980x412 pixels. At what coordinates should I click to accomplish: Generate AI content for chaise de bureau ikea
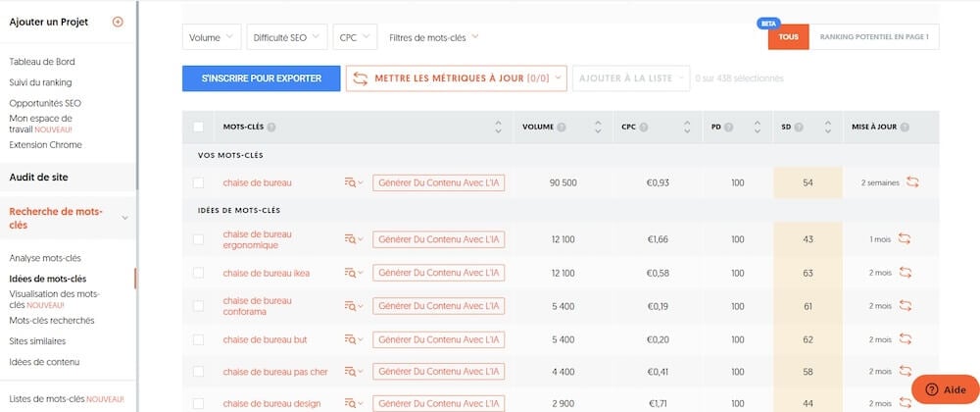[439, 273]
